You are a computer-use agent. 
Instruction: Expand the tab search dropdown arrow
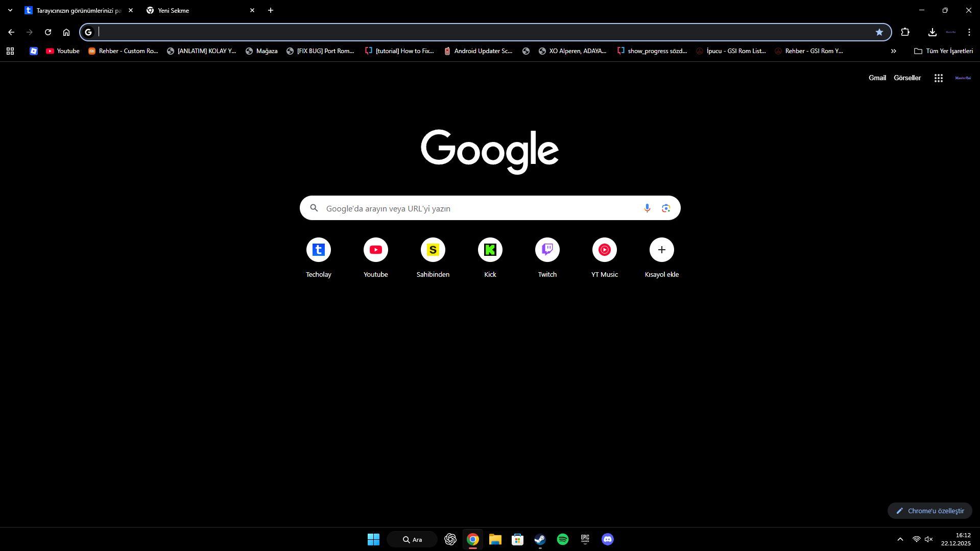pos(10,10)
